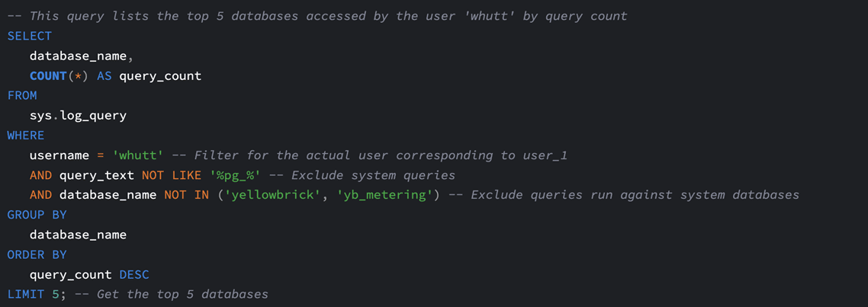
Task: Click the SELECT keyword
Action: click(x=29, y=36)
